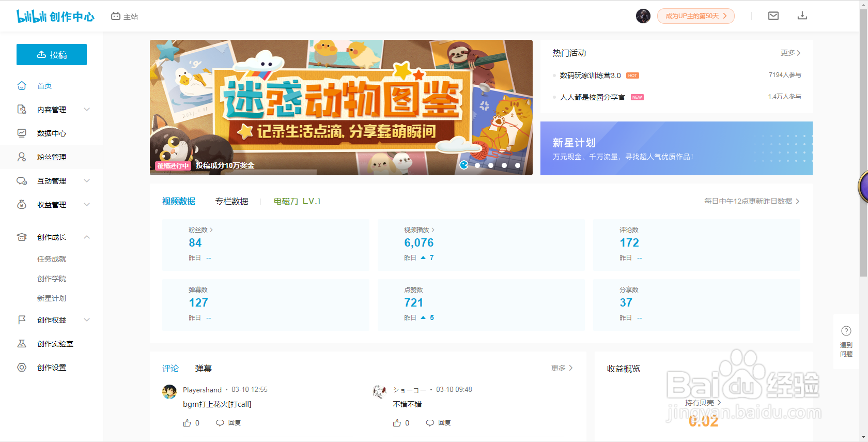The width and height of the screenshot is (868, 442).
Task: Expand the 创作权益 chevron
Action: point(87,320)
